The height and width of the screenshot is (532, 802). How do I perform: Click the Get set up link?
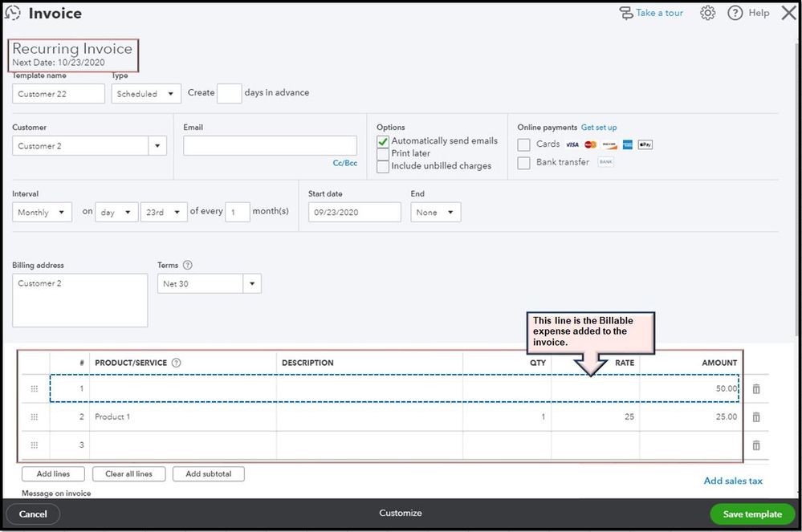(599, 128)
